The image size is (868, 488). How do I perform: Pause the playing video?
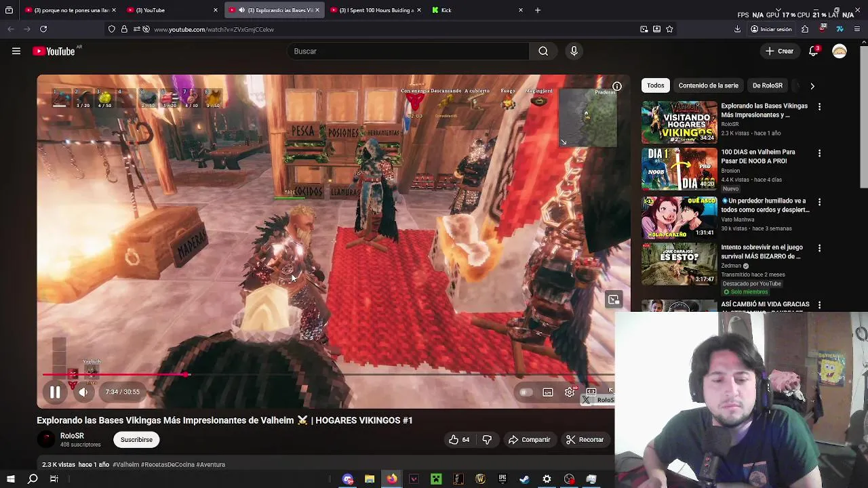pos(55,392)
